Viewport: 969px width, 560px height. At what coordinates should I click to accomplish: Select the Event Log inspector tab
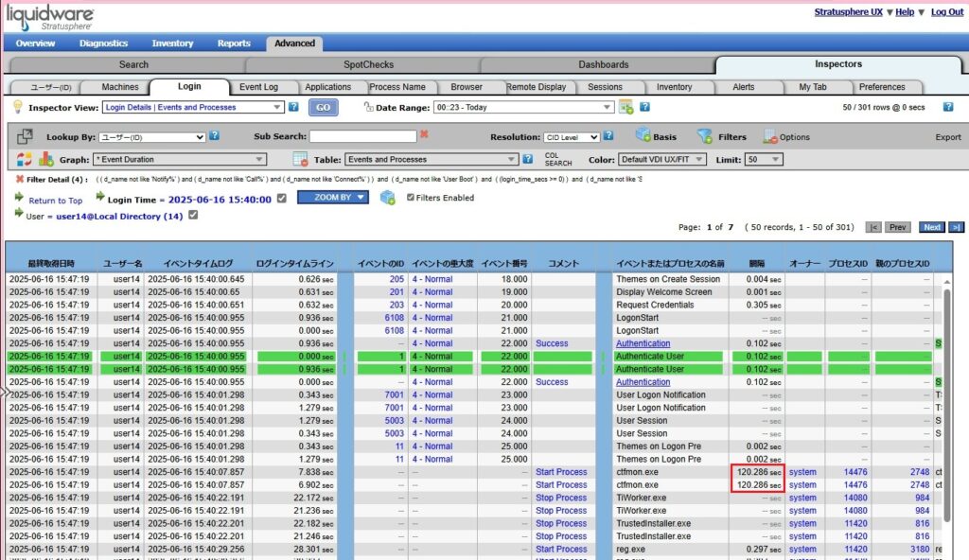pos(258,87)
